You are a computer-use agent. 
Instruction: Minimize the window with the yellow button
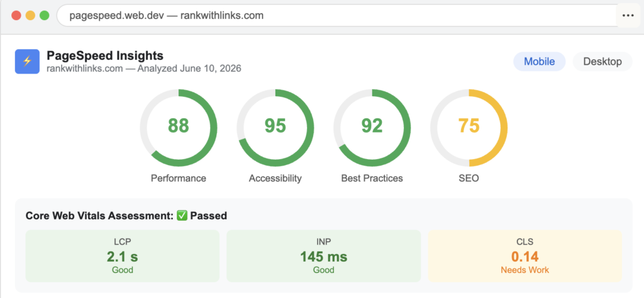point(30,16)
